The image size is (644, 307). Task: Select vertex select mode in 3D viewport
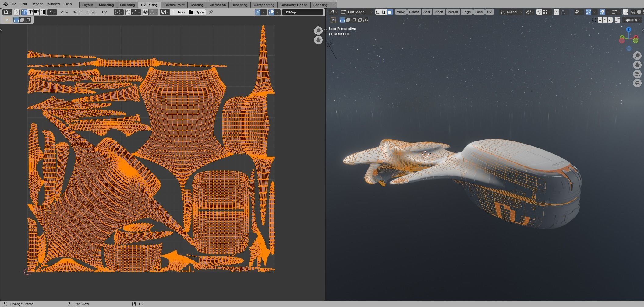[x=378, y=12]
